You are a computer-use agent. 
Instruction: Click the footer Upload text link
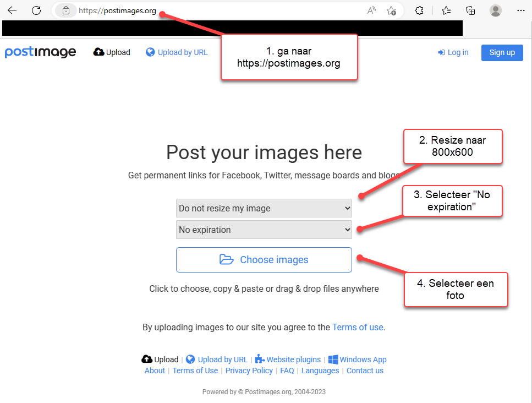(x=166, y=360)
